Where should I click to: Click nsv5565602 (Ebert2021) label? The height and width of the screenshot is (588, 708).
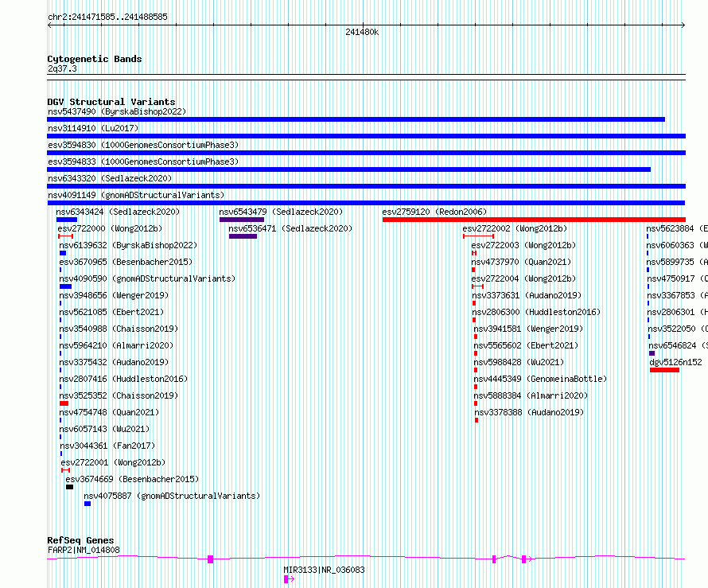click(x=526, y=345)
